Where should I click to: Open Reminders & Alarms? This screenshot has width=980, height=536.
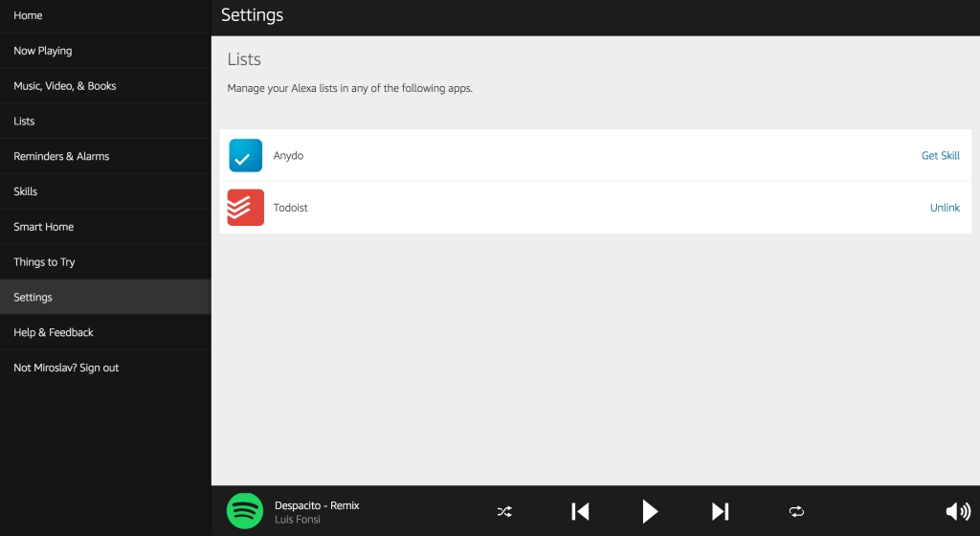coord(61,156)
